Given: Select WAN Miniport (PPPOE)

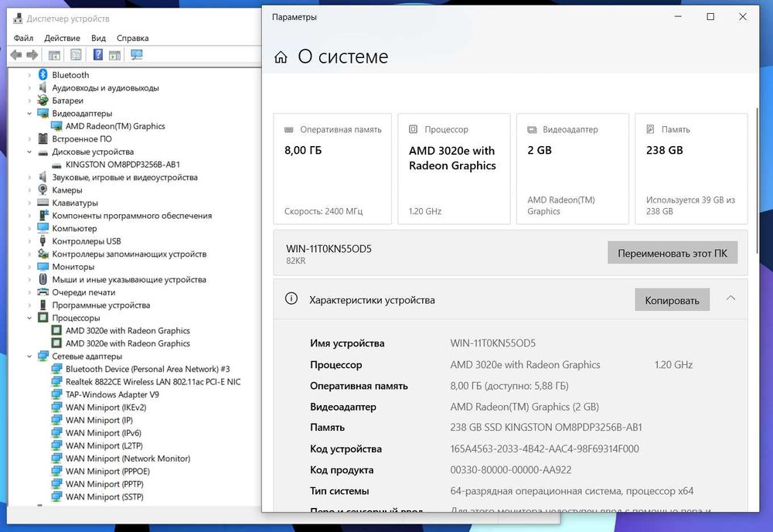Looking at the screenshot, I should tap(107, 472).
